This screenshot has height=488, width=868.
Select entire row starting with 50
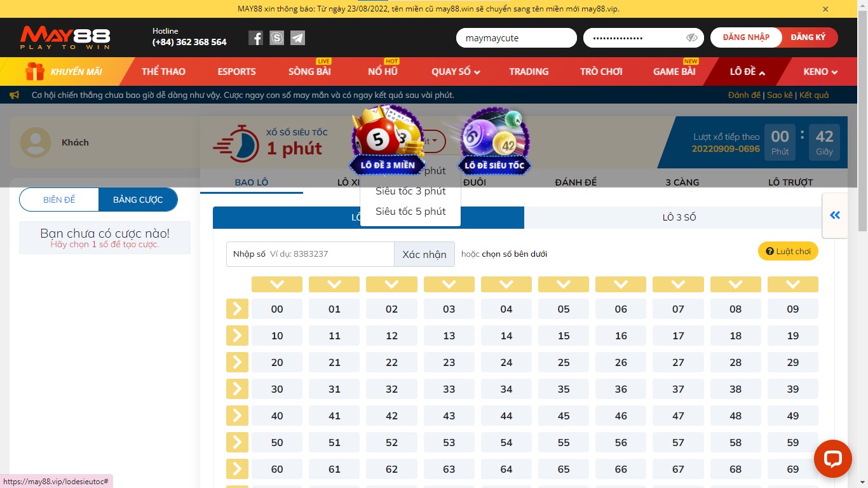237,442
